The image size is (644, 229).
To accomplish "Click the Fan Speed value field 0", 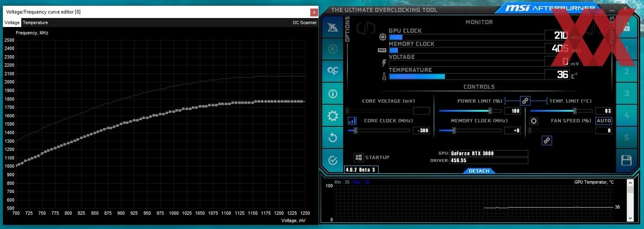I will [603, 131].
